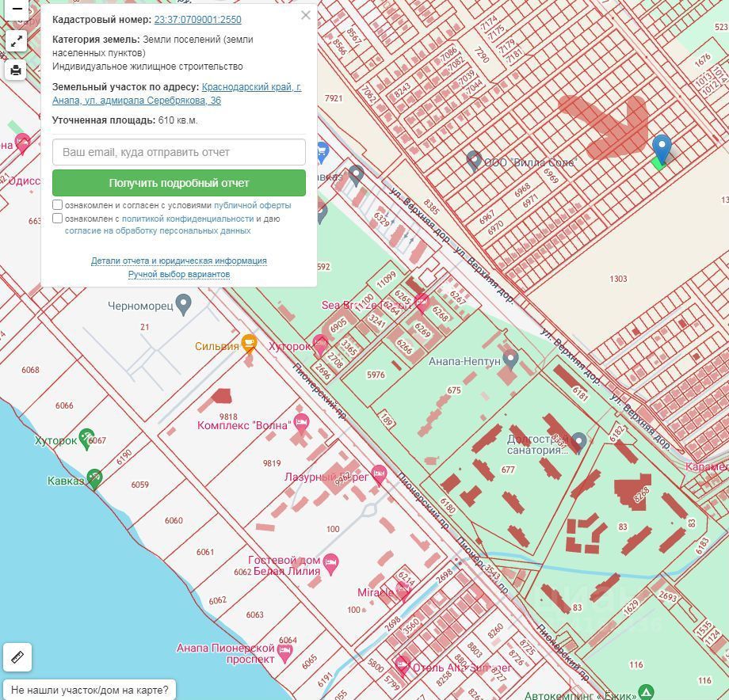
Task: Select parcel labeled 6060
Action: (x=174, y=520)
